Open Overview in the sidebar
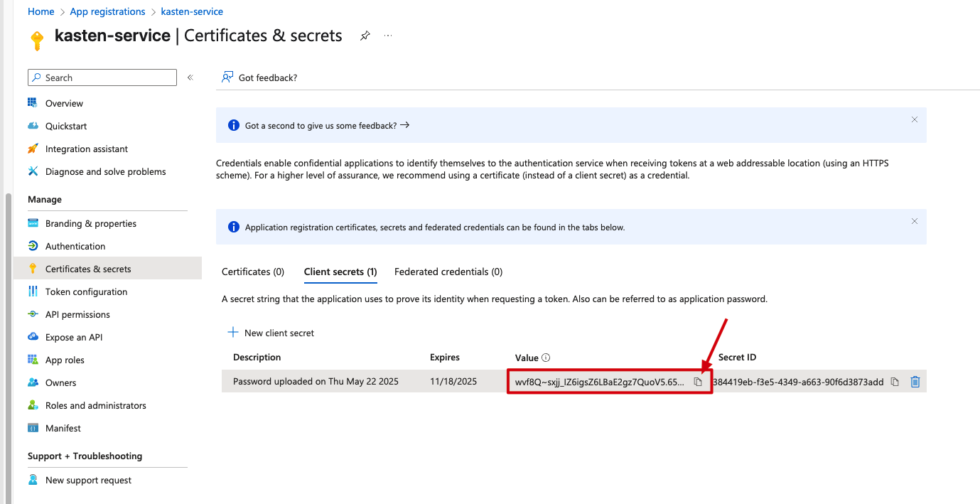The width and height of the screenshot is (980, 504). 64,103
